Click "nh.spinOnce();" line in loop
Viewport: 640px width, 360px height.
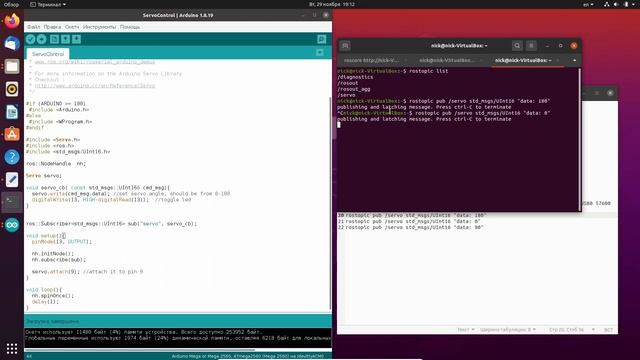[53, 296]
